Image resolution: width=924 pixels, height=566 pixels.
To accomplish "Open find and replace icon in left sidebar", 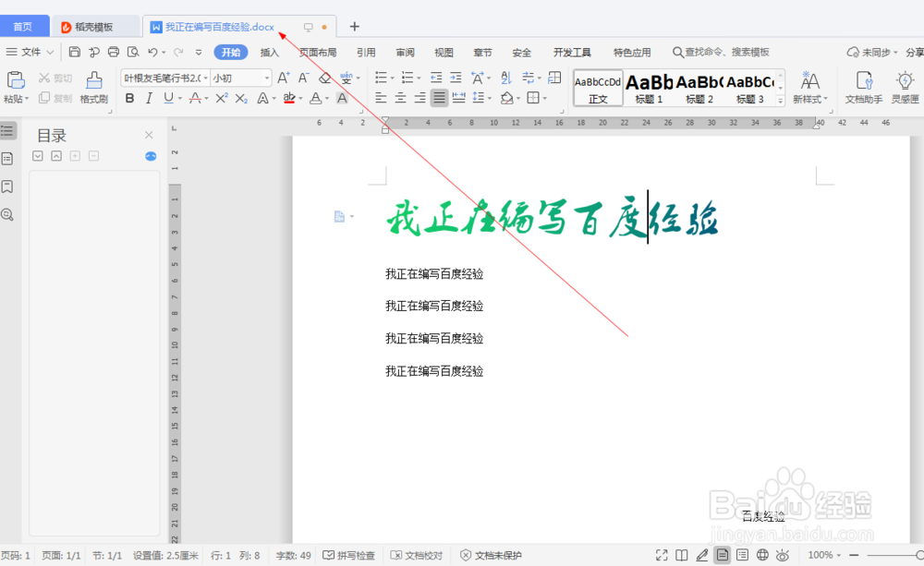I will pos(7,215).
